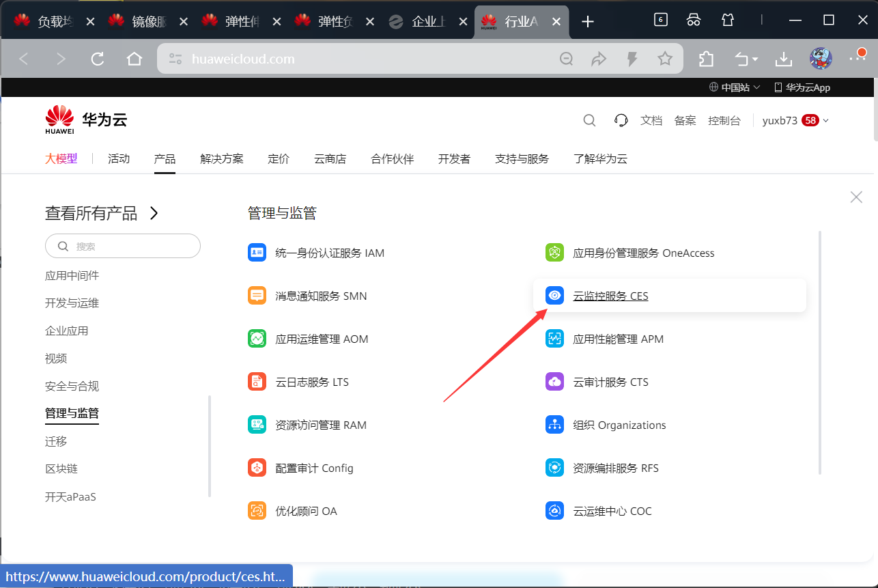Click the 备案 link in the header

point(685,120)
